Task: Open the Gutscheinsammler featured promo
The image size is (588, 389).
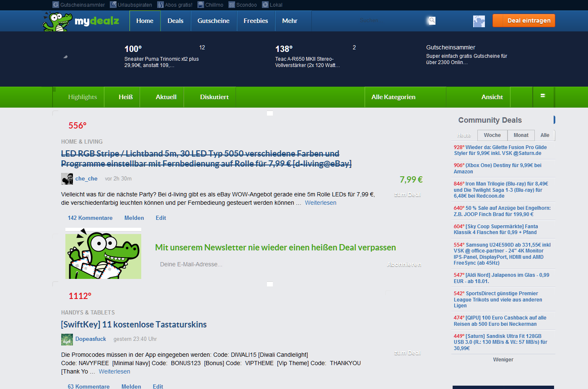Action: [x=467, y=54]
